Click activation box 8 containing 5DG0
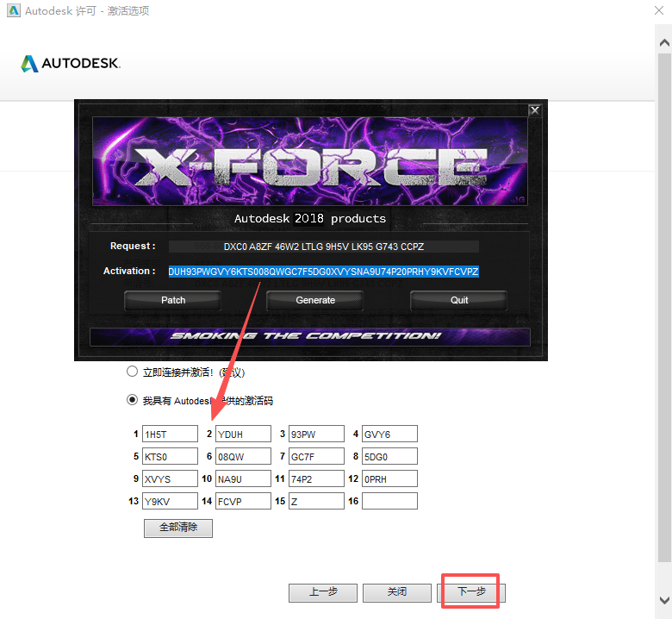 389,456
